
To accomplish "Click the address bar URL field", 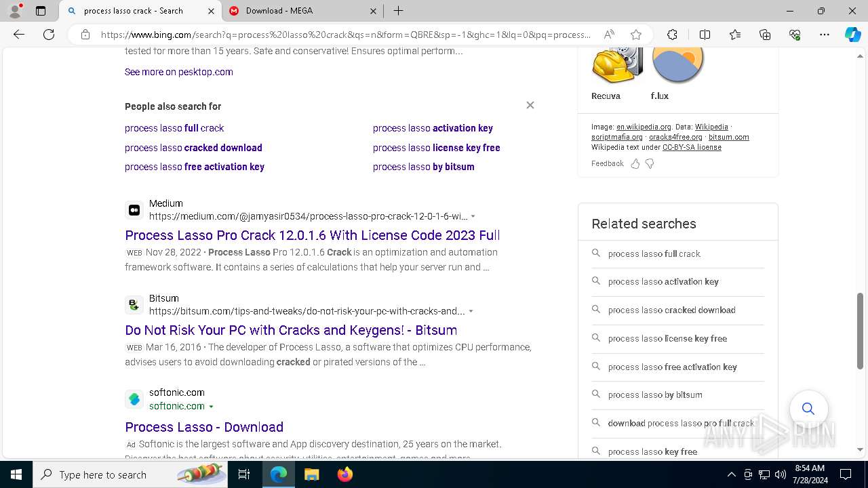I will (346, 35).
